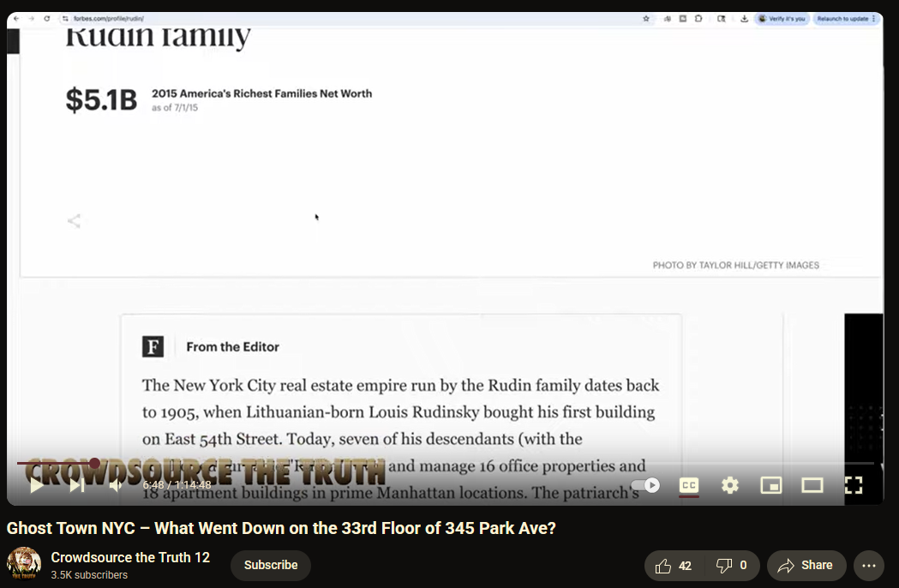Click the 'From the Editor' heading
899x588 pixels.
pos(232,347)
